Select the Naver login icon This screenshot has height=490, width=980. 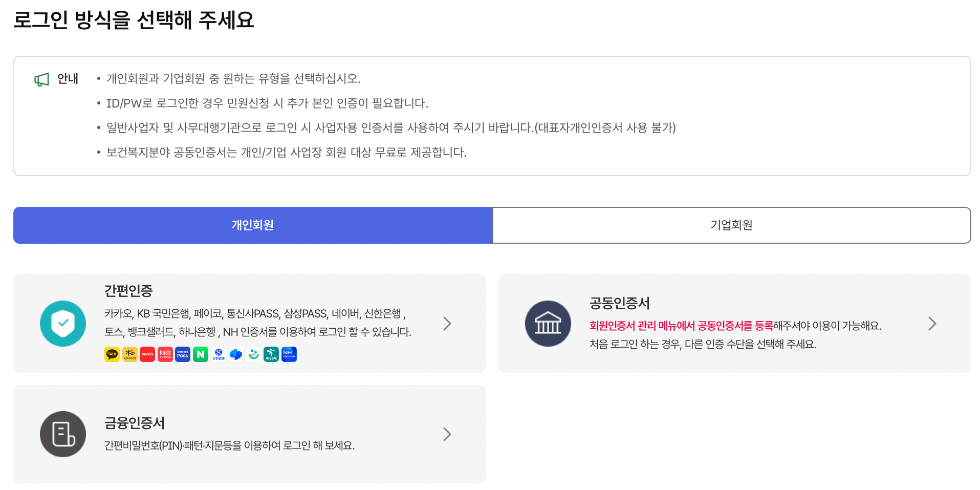click(201, 354)
